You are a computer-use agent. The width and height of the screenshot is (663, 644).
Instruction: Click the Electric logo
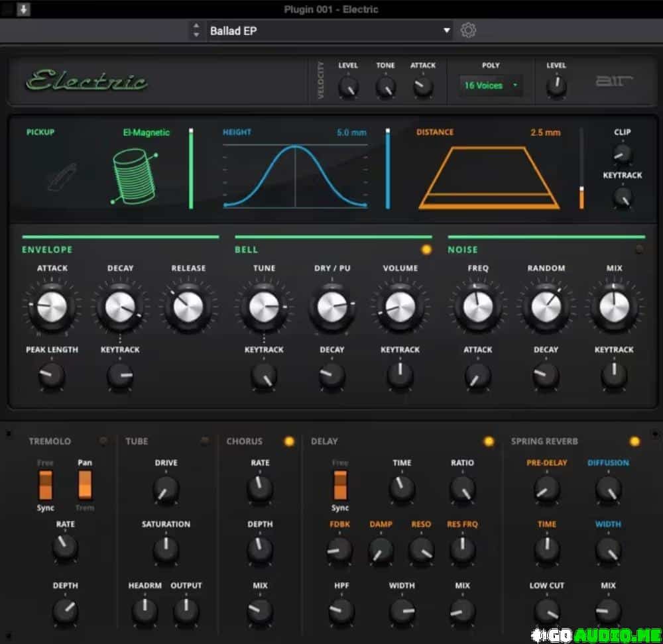87,80
